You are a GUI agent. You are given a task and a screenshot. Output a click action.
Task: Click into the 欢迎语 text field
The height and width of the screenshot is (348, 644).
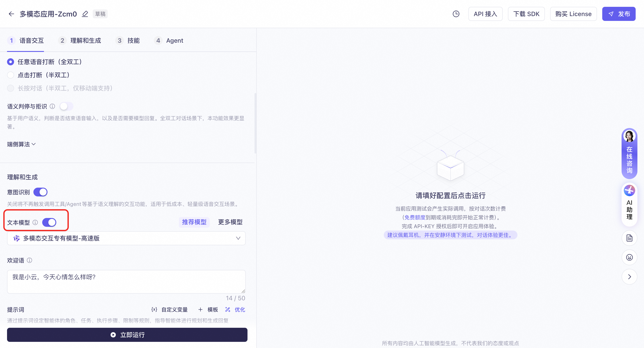(126, 281)
